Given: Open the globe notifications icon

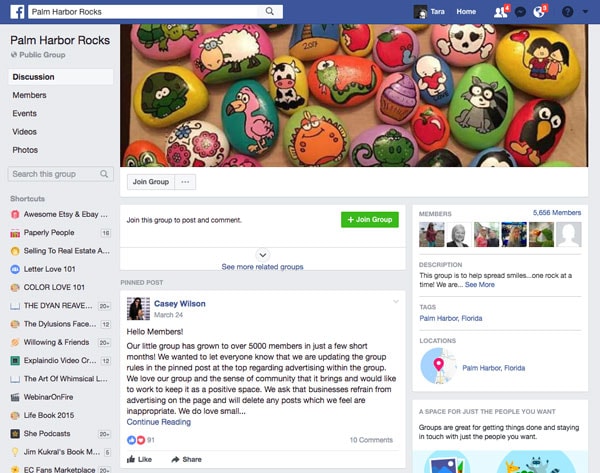Looking at the screenshot, I should [539, 12].
